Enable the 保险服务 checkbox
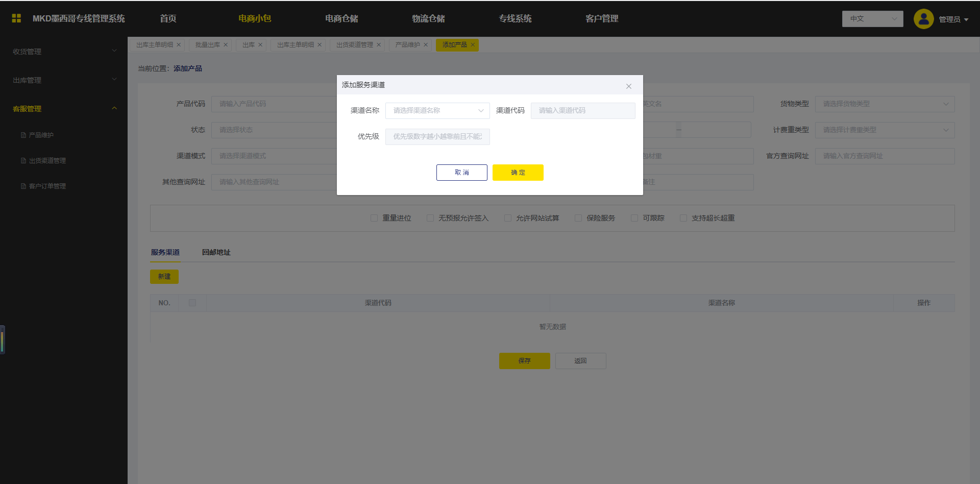Viewport: 980px width, 484px height. tap(578, 218)
